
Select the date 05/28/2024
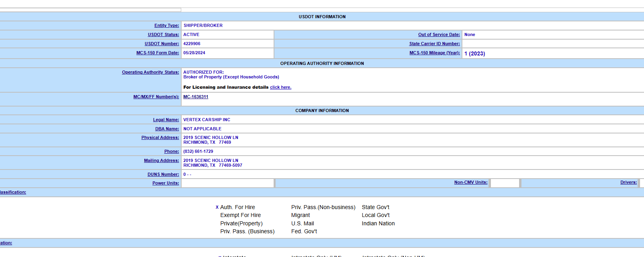tap(194, 53)
